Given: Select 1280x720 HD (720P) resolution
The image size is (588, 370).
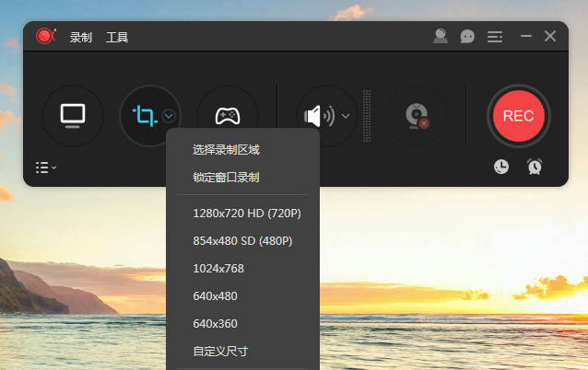Looking at the screenshot, I should (247, 214).
